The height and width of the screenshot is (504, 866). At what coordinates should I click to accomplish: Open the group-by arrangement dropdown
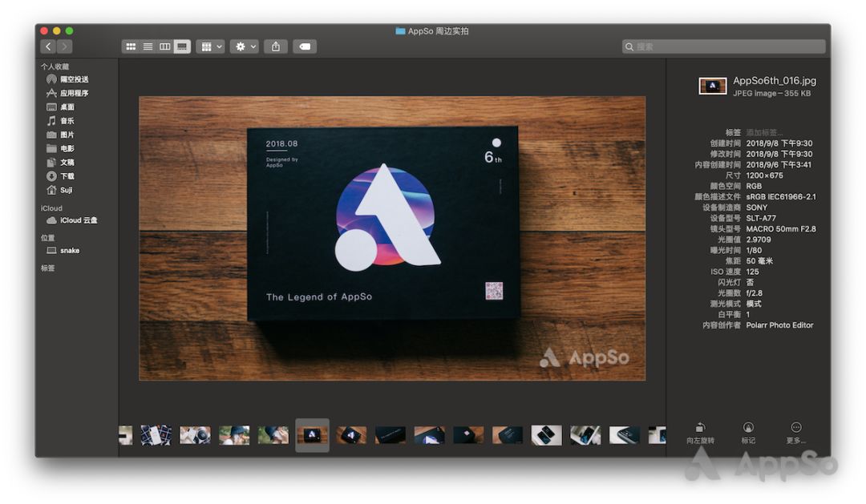(x=211, y=46)
